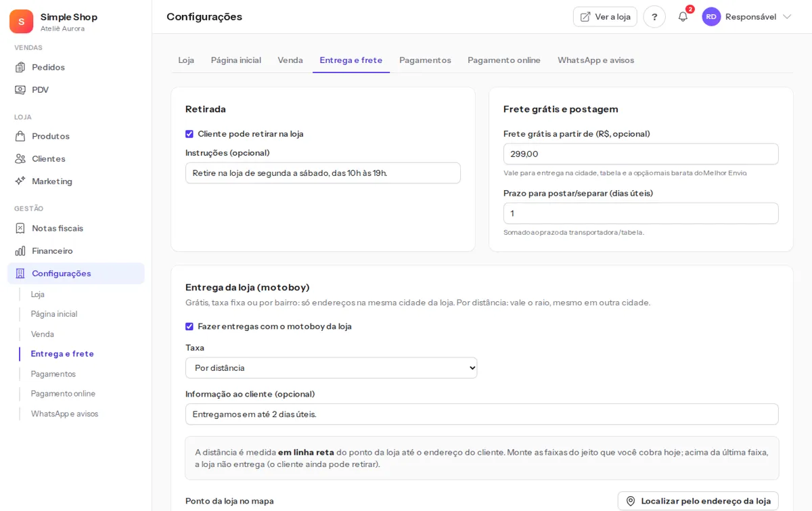812x511 pixels.
Task: Click the Frete grátis a partir de field
Action: click(641, 154)
